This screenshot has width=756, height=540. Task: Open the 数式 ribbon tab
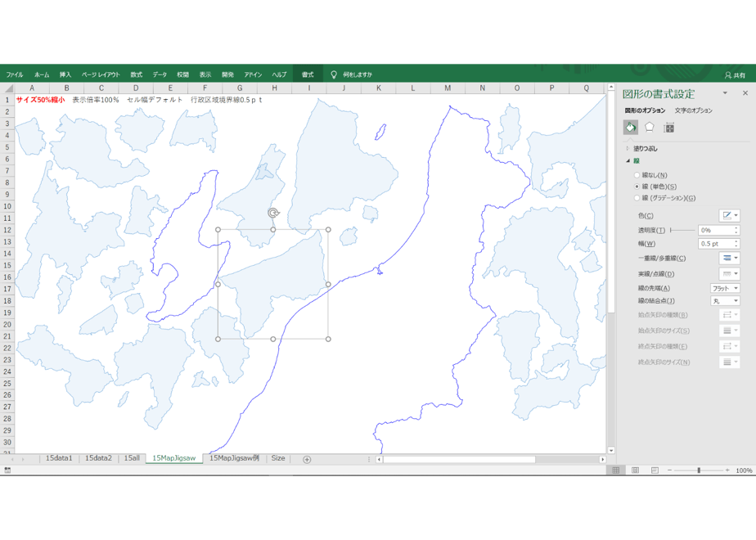point(137,74)
